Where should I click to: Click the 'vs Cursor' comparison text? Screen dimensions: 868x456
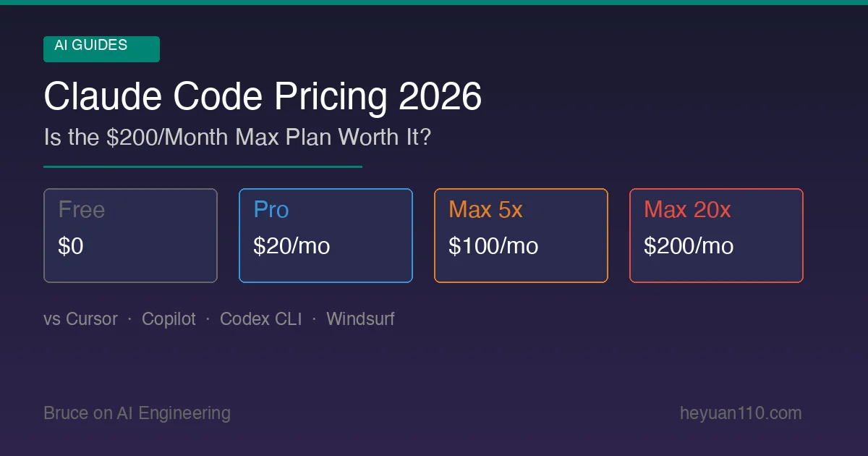click(x=80, y=319)
